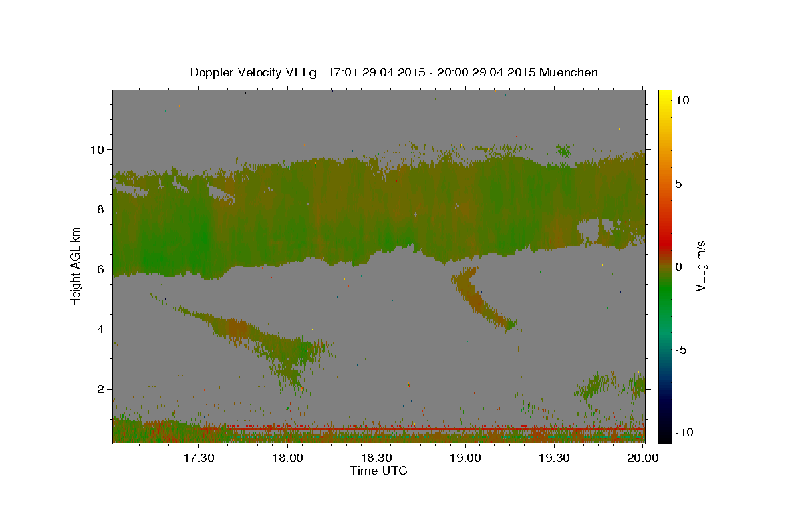Click the red horizontal line near ground
This screenshot has height=532, width=798.
coord(436,430)
